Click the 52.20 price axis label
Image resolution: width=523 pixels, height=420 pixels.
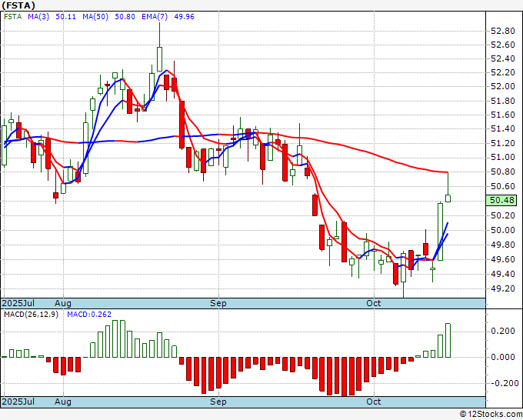point(503,72)
